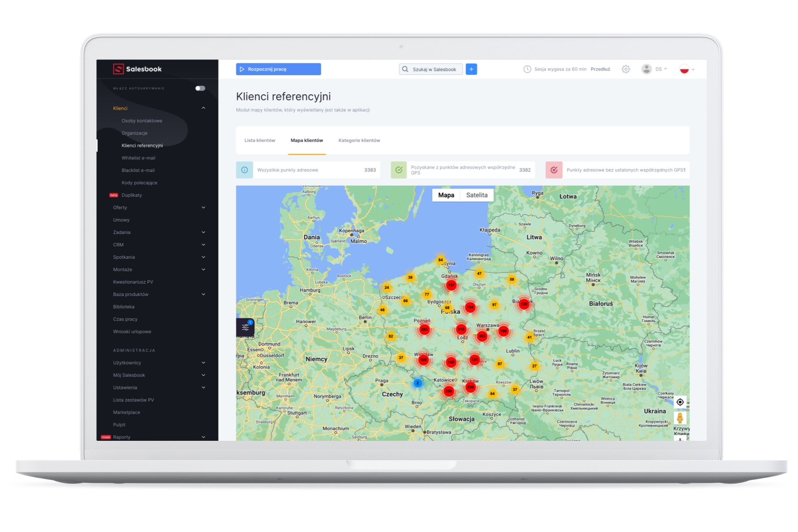Click the 303 cluster near Warszawa

482,336
